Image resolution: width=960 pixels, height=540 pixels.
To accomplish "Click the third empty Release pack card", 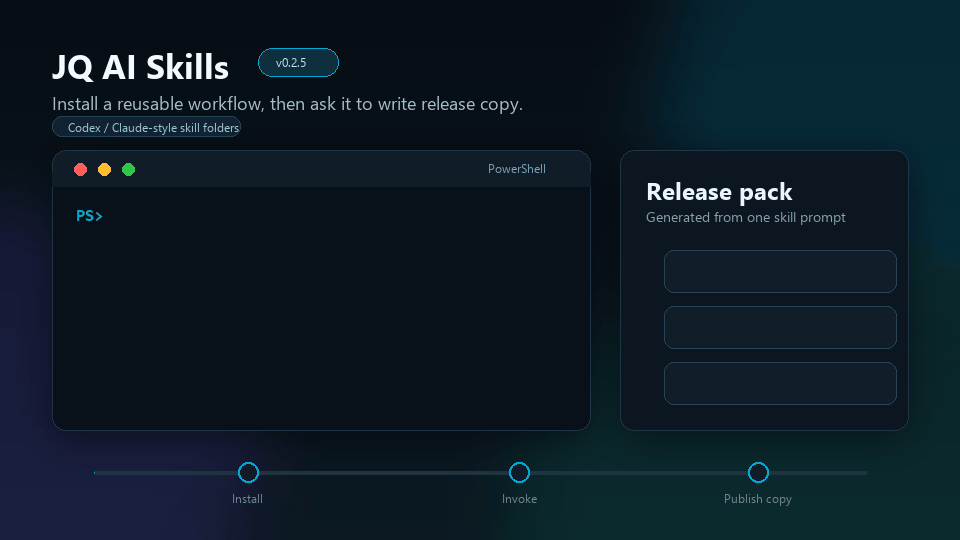I will coord(780,383).
